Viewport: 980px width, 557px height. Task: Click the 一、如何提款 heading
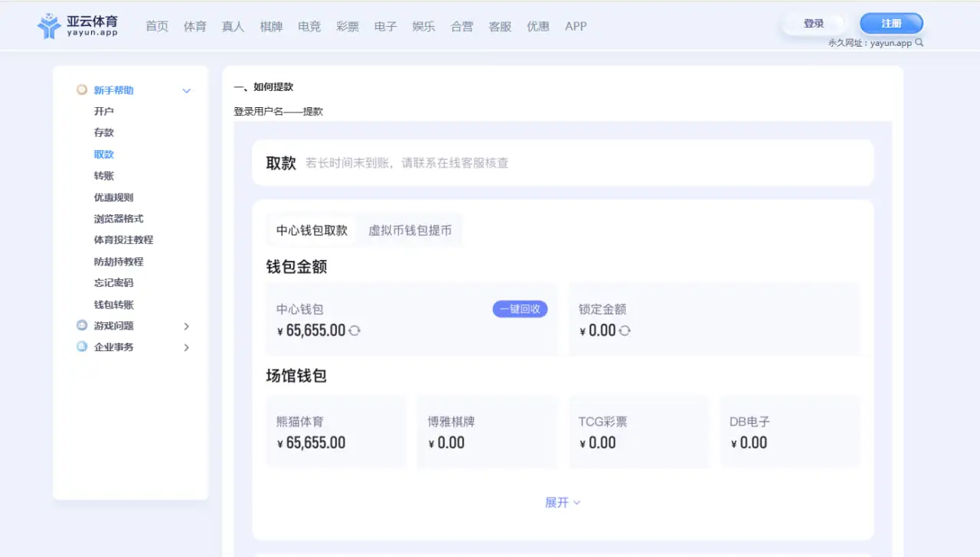(x=263, y=87)
